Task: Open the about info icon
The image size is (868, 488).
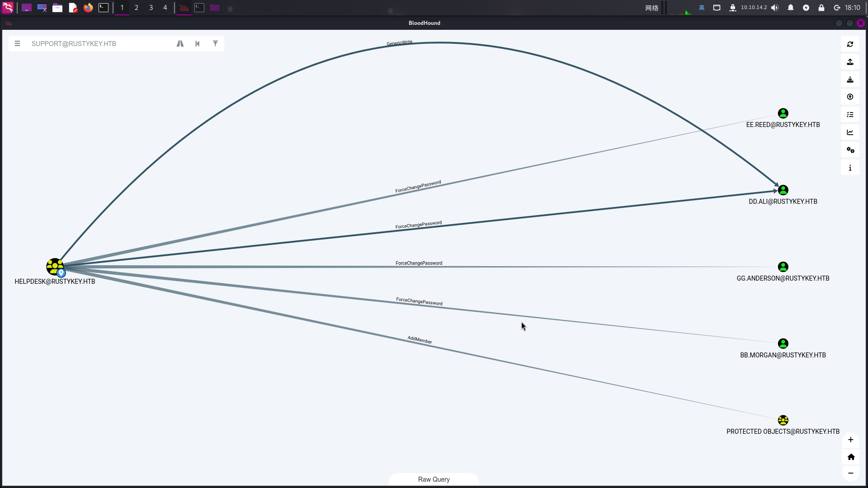Action: pyautogui.click(x=850, y=168)
